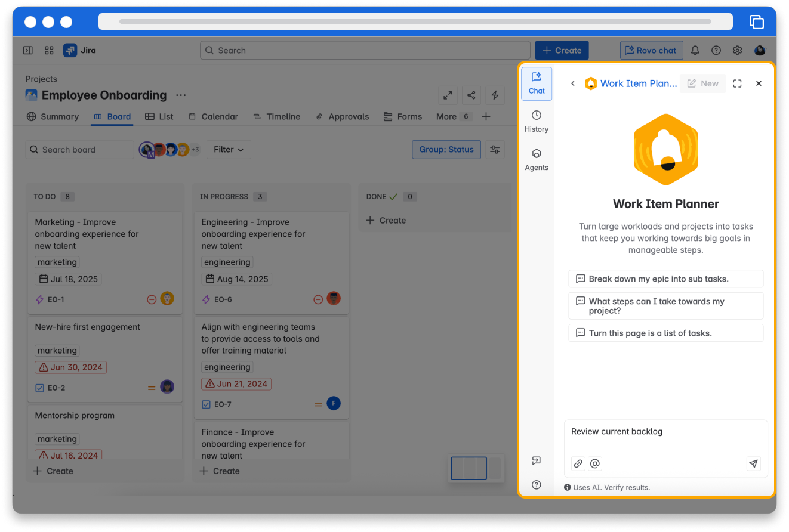Screen dimensions: 789x532
Task: Switch to the Forms tab
Action: click(x=403, y=117)
